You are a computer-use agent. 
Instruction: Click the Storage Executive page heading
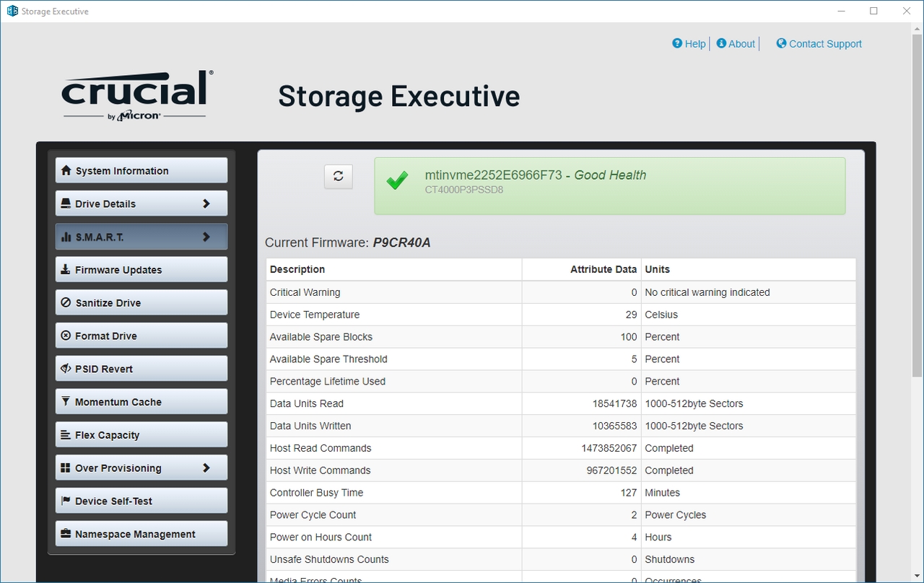coord(398,96)
